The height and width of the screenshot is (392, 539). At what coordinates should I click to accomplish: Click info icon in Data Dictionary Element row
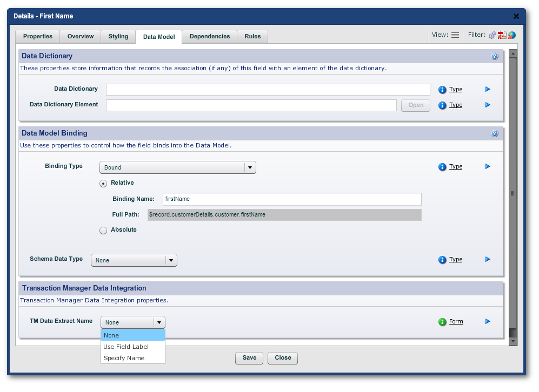[442, 105]
